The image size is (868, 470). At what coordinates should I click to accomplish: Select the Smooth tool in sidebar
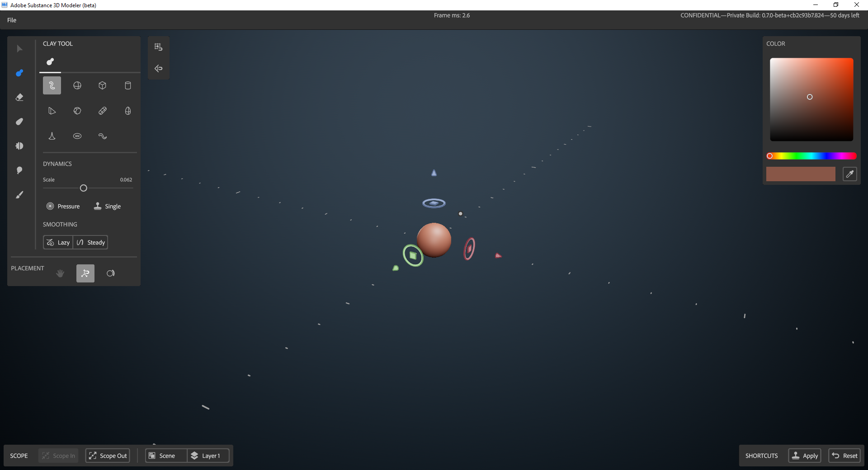(19, 122)
